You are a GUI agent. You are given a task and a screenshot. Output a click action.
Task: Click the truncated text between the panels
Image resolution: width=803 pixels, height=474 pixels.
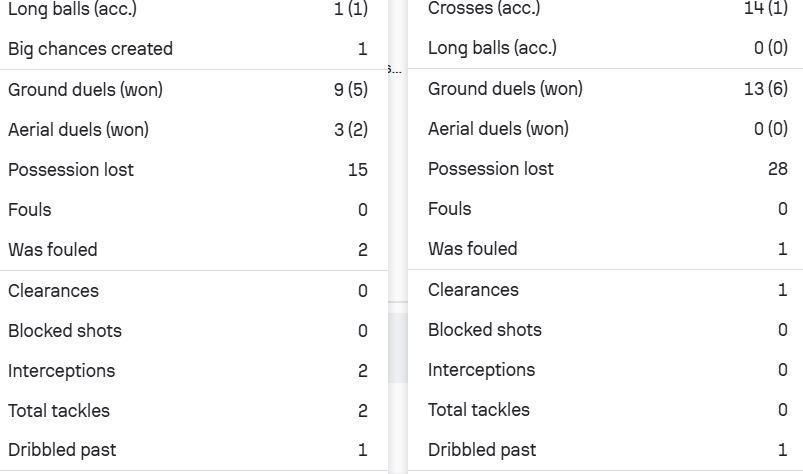[396, 69]
